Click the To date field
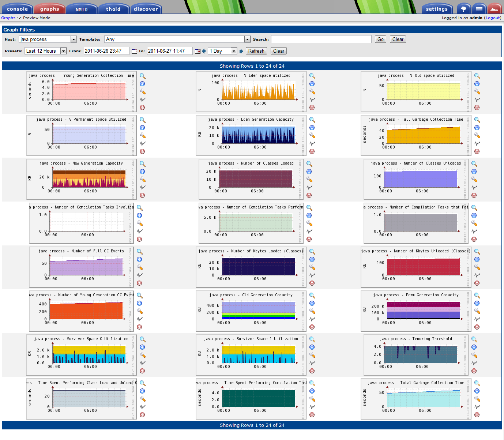The width and height of the screenshot is (504, 440). click(x=170, y=51)
